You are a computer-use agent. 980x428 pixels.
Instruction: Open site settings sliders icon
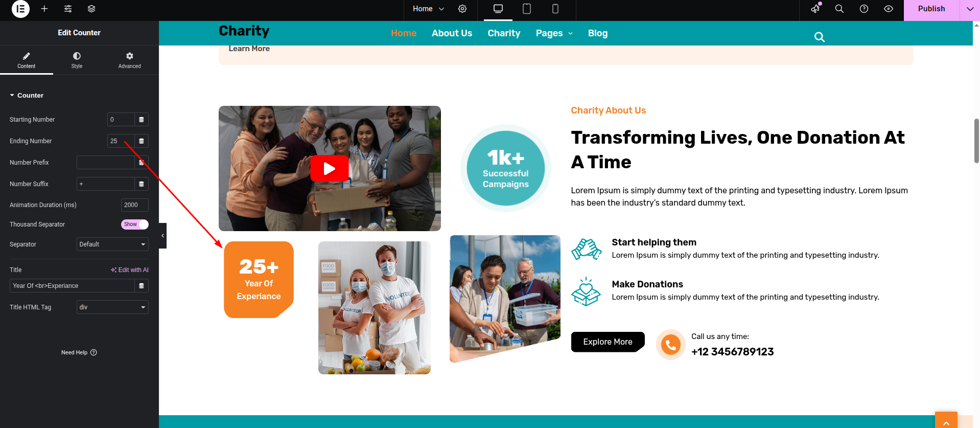tap(68, 9)
